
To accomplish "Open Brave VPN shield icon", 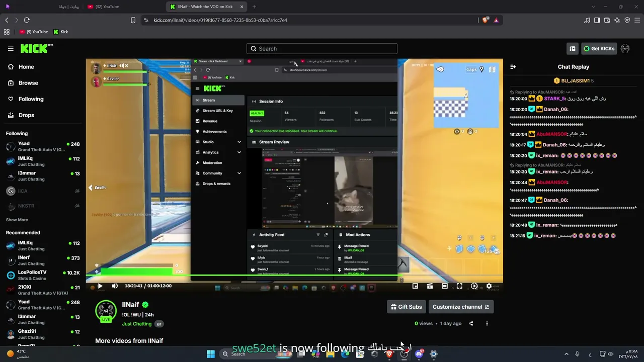I will click(x=627, y=20).
